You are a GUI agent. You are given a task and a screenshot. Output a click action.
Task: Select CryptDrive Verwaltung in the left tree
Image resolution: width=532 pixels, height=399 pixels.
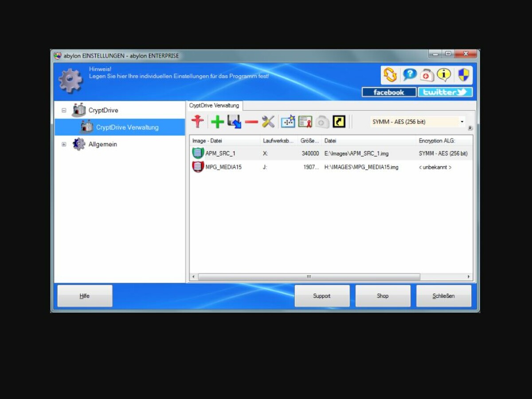click(x=127, y=127)
